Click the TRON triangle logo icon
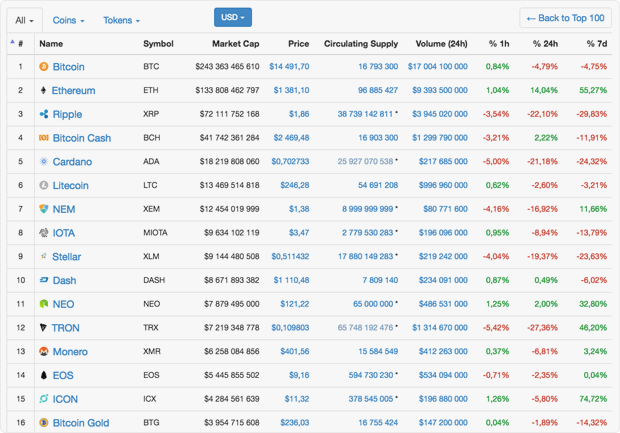The height and width of the screenshot is (433, 620). (43, 327)
